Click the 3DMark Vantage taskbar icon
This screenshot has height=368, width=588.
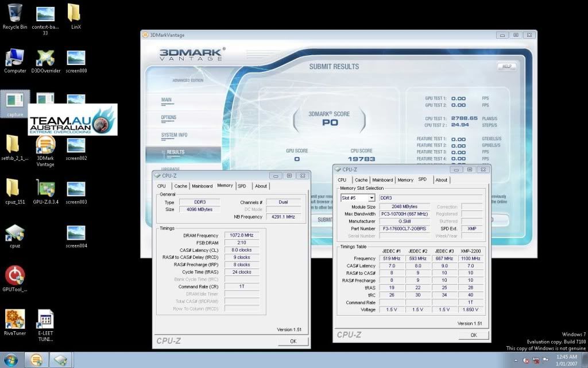tap(36, 360)
